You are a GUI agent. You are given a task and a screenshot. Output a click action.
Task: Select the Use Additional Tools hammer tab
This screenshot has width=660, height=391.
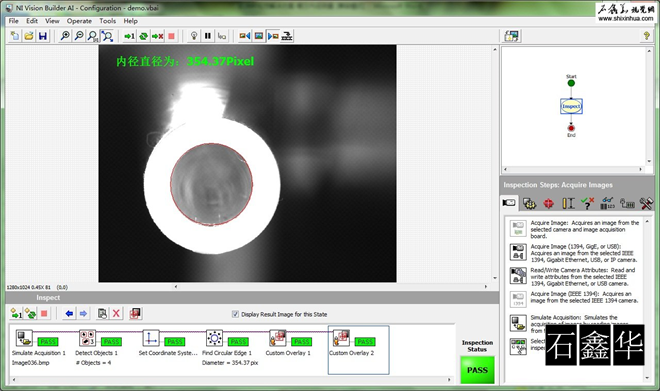[646, 203]
